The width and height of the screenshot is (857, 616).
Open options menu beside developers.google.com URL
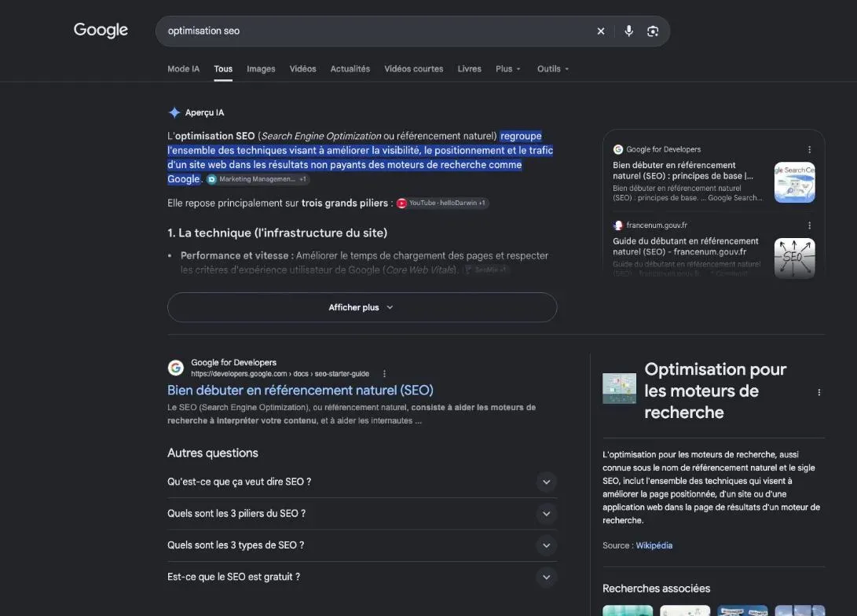click(384, 374)
